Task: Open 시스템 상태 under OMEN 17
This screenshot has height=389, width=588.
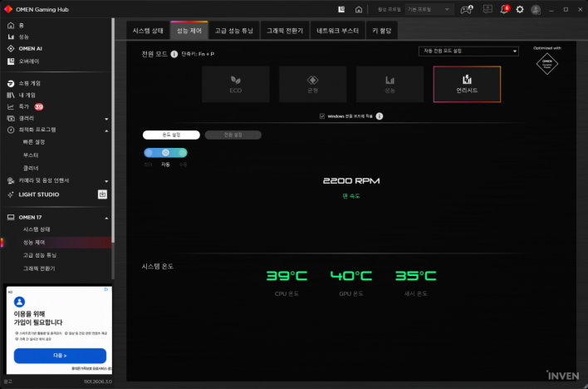Action: pos(37,229)
